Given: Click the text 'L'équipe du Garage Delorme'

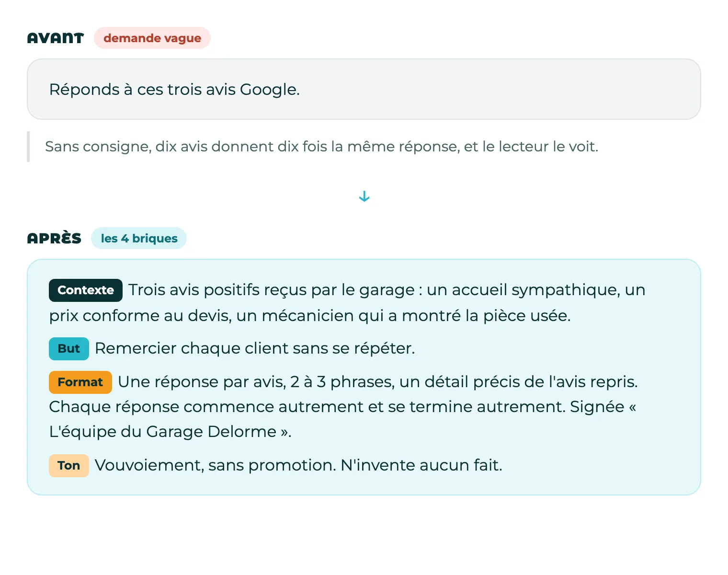Looking at the screenshot, I should [x=163, y=432].
